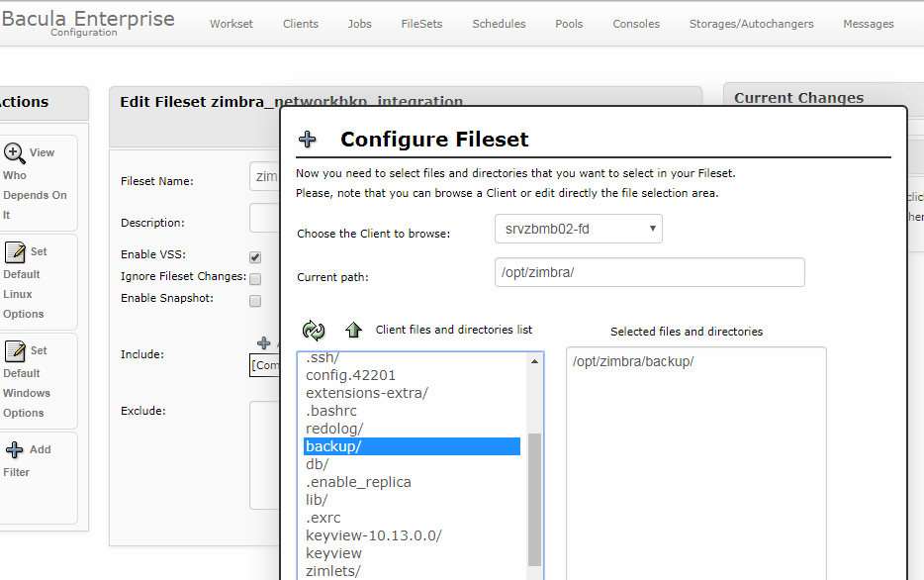Viewport: 924px width, 580px height.
Task: Click the Set Default Linux Options icon
Action: click(15, 252)
